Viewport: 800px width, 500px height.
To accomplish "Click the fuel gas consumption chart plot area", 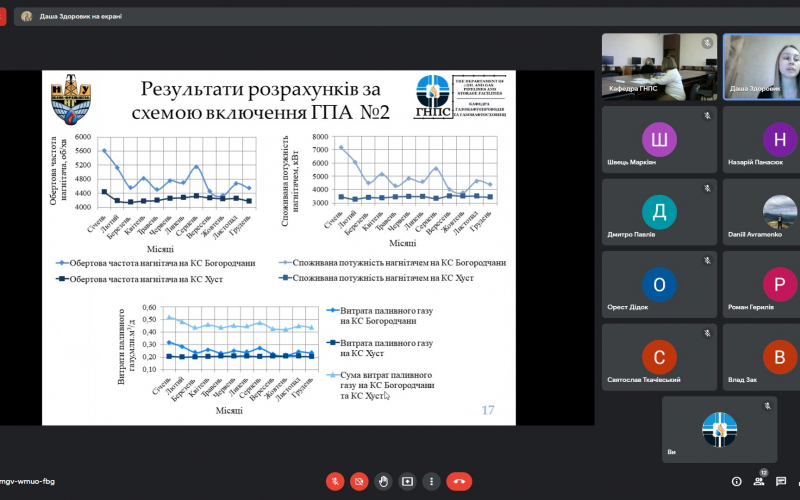I will point(239,338).
